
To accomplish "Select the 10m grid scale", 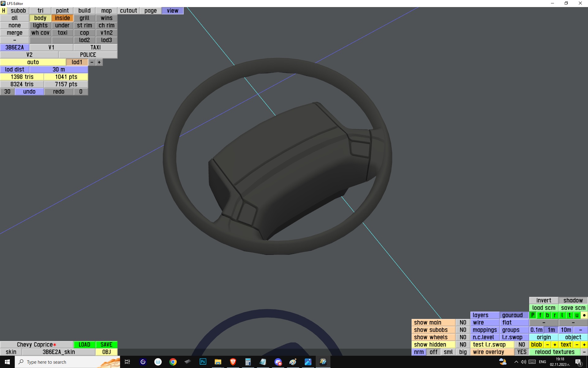I will point(566,330).
